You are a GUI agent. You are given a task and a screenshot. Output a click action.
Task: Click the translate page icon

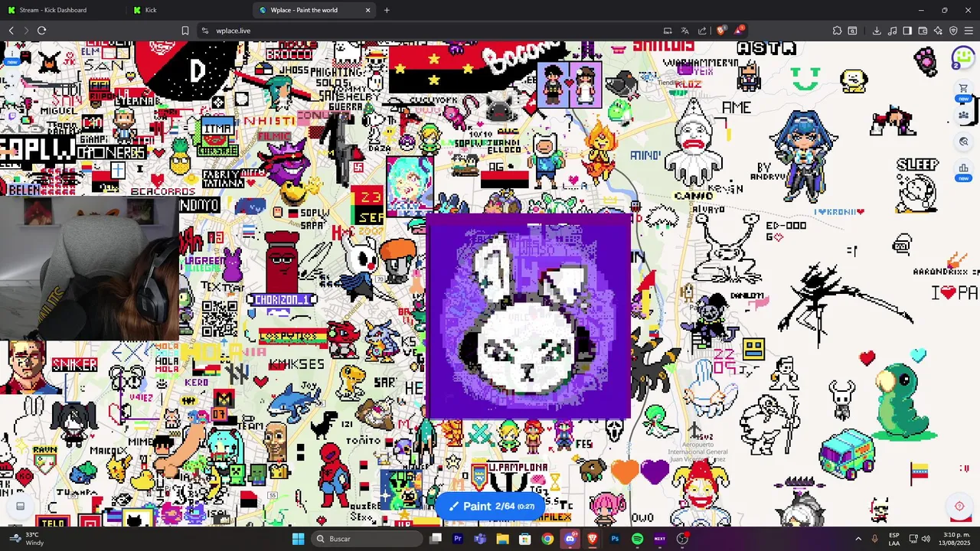(x=685, y=31)
